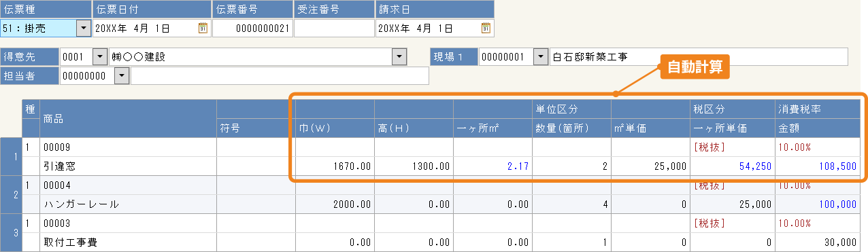The image size is (868, 252).
Task: Click 高(H) column header
Action: tap(414, 128)
